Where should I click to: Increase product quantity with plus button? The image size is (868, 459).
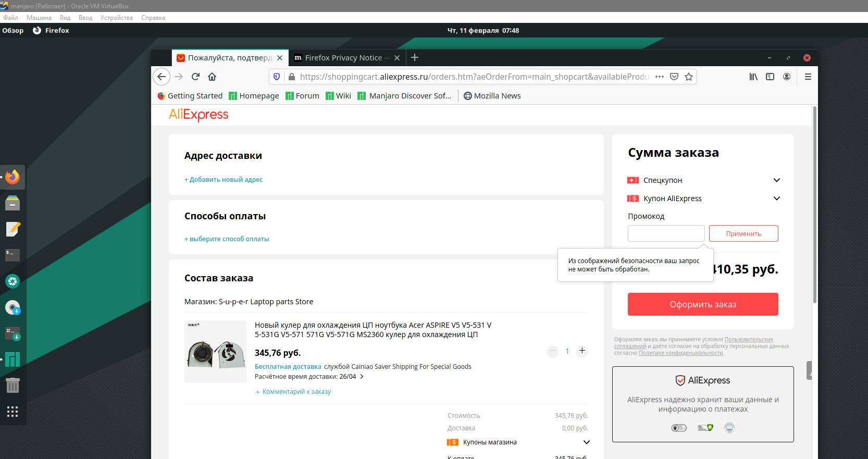coord(582,351)
